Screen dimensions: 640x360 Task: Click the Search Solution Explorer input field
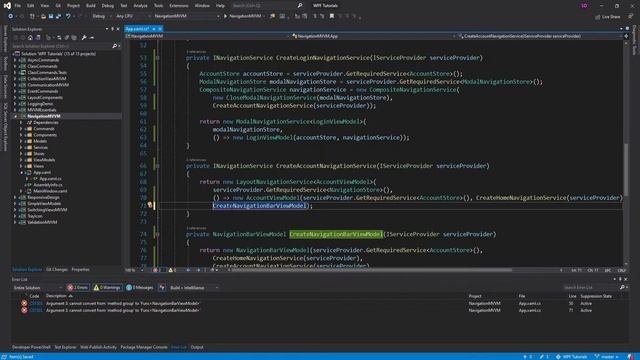coord(61,46)
